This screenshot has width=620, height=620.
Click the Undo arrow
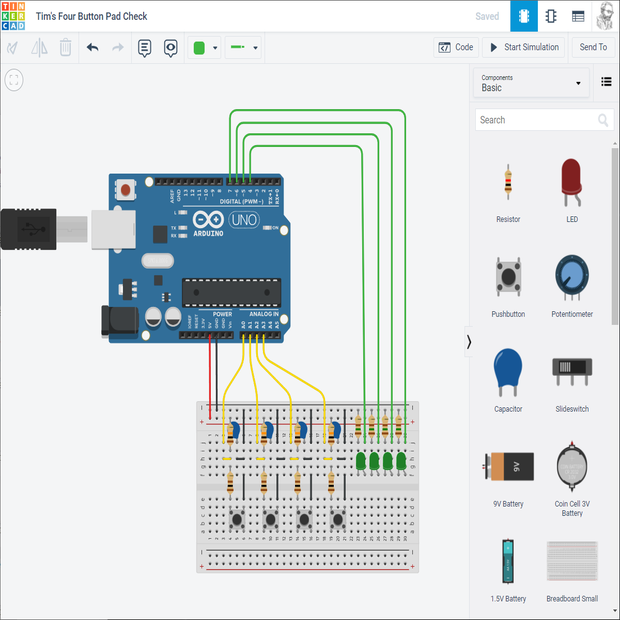(93, 47)
